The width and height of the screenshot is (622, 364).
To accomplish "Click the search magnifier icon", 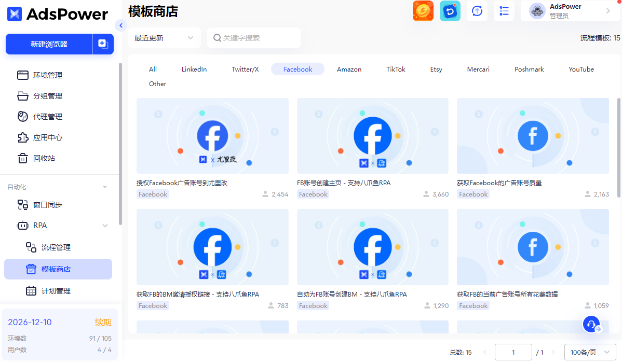I will point(217,38).
